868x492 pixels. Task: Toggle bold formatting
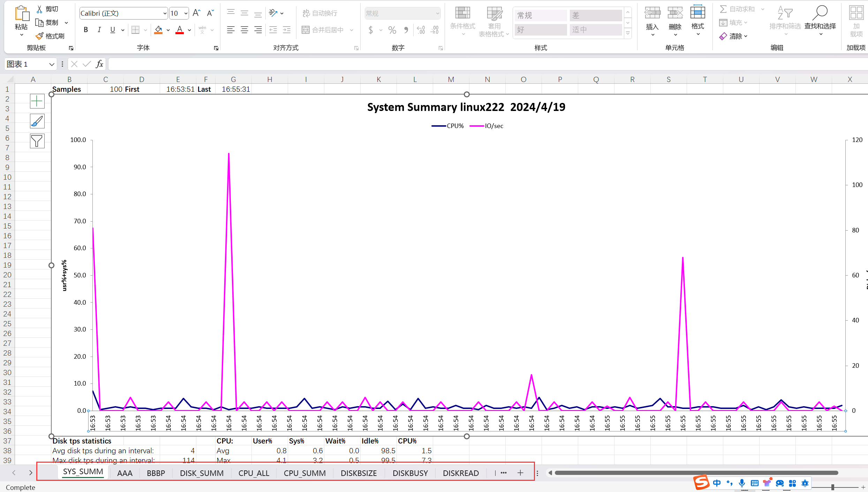pyautogui.click(x=86, y=30)
